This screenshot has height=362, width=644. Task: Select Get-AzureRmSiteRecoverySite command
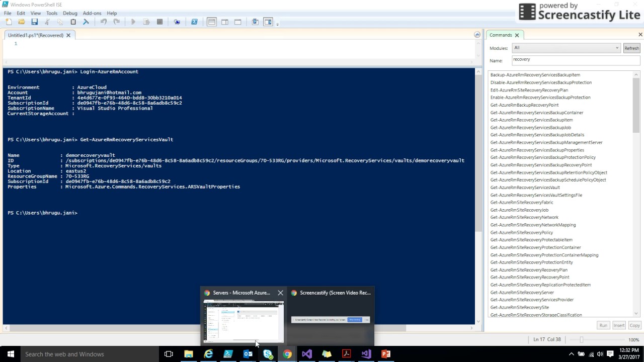519,307
